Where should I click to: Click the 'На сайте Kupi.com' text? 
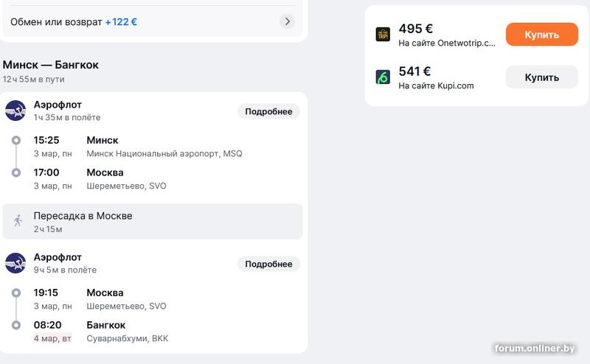point(436,85)
